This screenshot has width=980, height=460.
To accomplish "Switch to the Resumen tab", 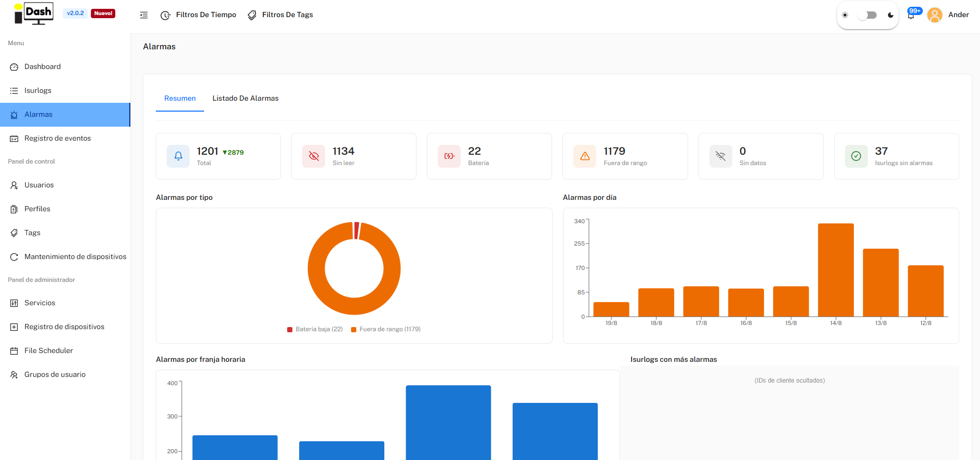I will pos(180,99).
